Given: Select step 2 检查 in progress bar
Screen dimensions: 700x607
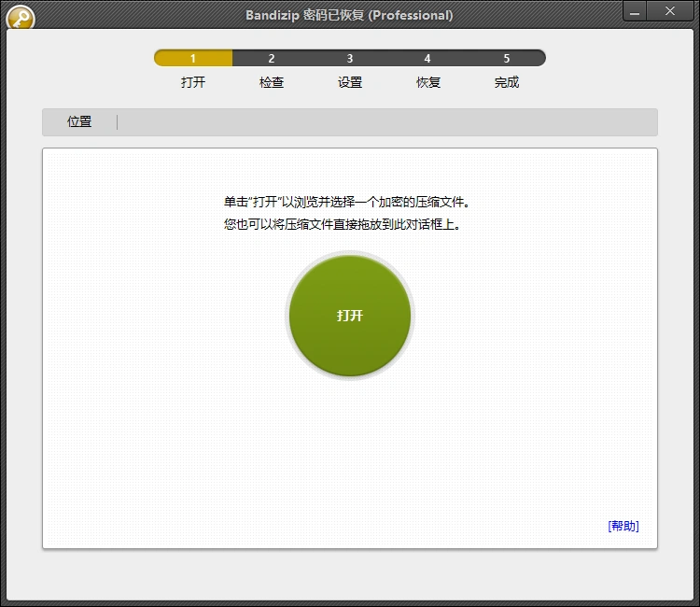Looking at the screenshot, I should pyautogui.click(x=272, y=58).
